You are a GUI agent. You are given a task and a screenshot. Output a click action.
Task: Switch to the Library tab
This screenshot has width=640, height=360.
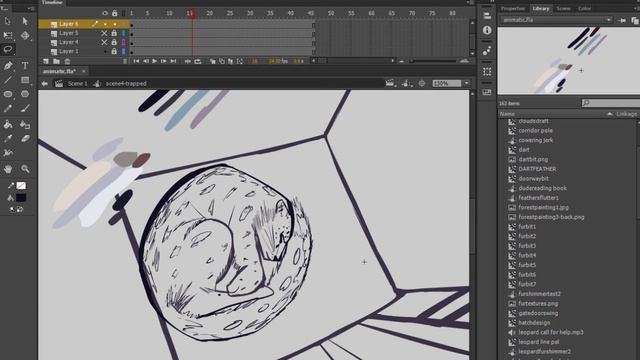[x=540, y=8]
